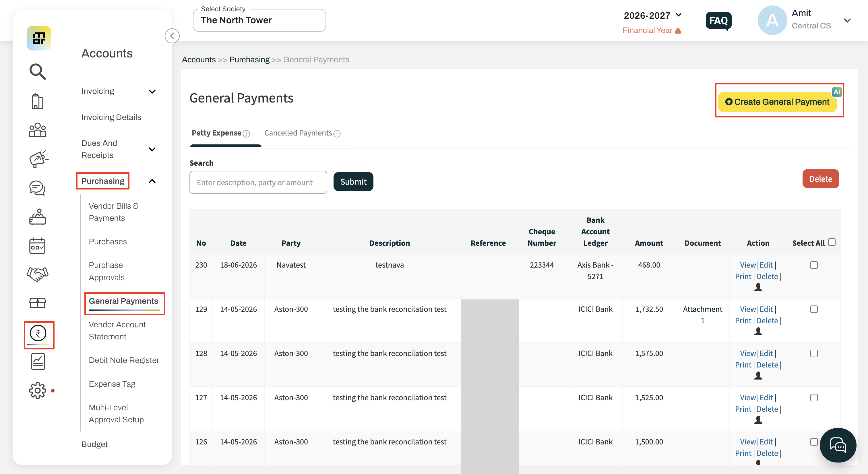
Task: Expand the Dues And Receipts chevron
Action: click(x=152, y=149)
